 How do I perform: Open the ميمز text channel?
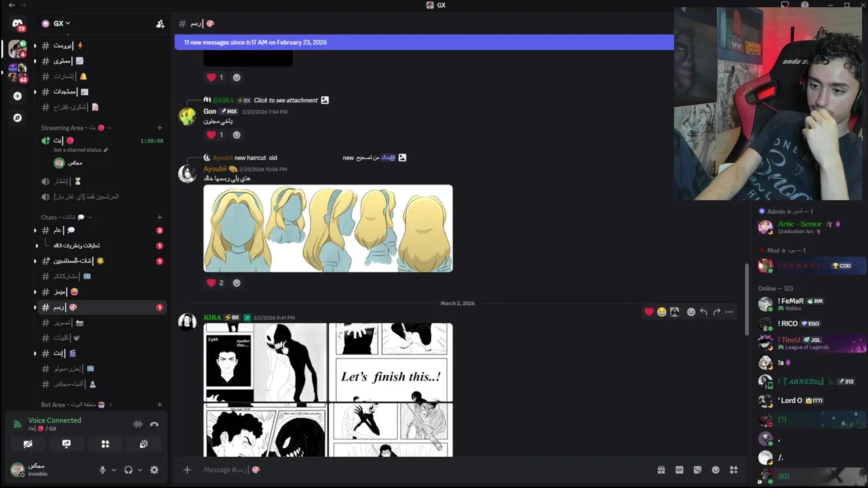click(x=100, y=291)
